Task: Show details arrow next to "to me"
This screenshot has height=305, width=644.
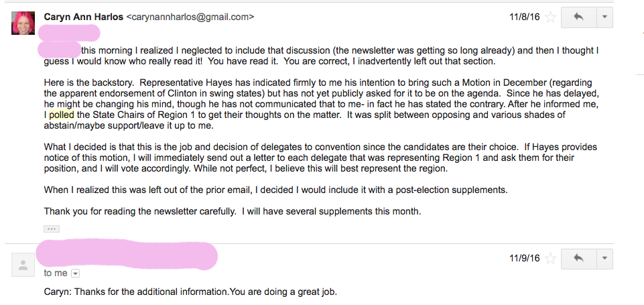Action: tap(75, 273)
